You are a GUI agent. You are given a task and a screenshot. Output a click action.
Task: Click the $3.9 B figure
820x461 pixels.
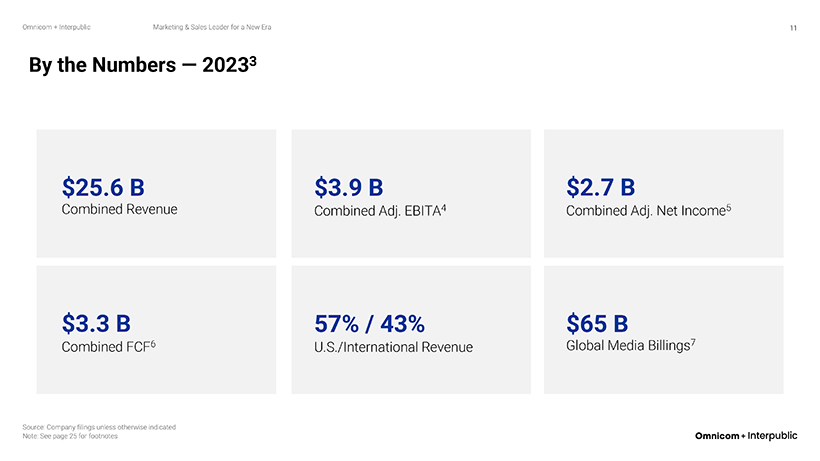349,187
